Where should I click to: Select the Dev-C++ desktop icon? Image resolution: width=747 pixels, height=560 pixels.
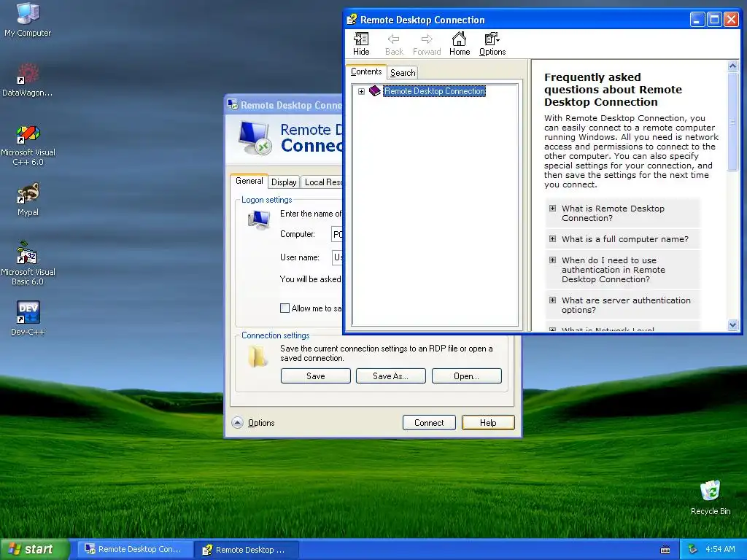tap(28, 318)
